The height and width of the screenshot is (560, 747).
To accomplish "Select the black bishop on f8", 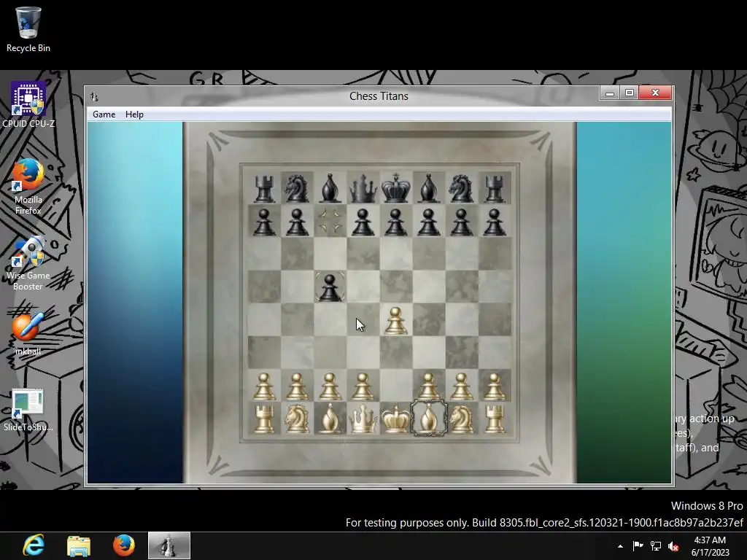I will [428, 188].
